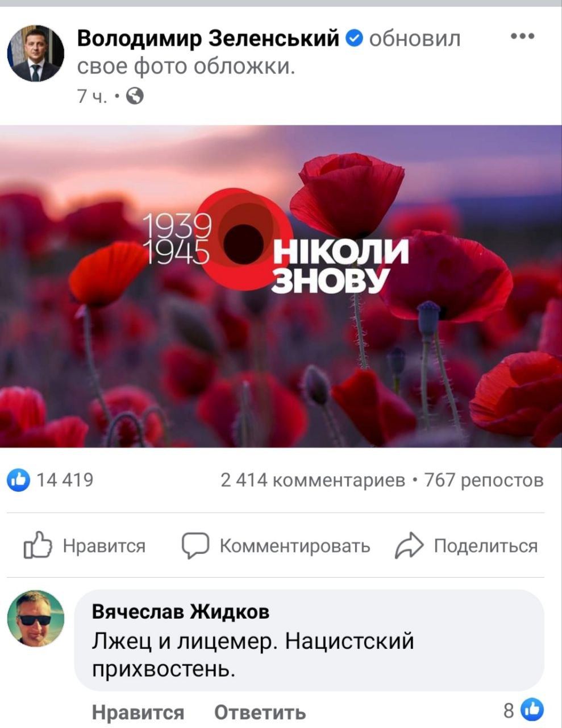Click the Поделиться share button label
562x728 pixels.
pos(485,545)
